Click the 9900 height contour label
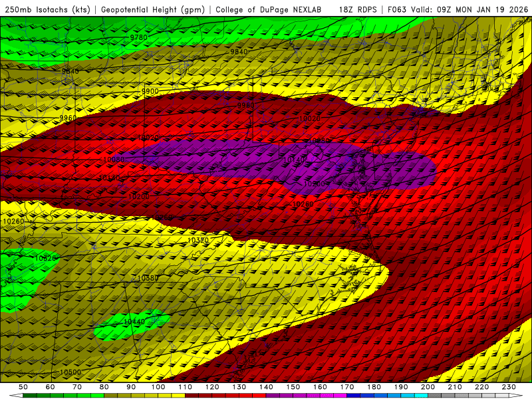Viewport: 532px width, 399px height. (x=150, y=91)
